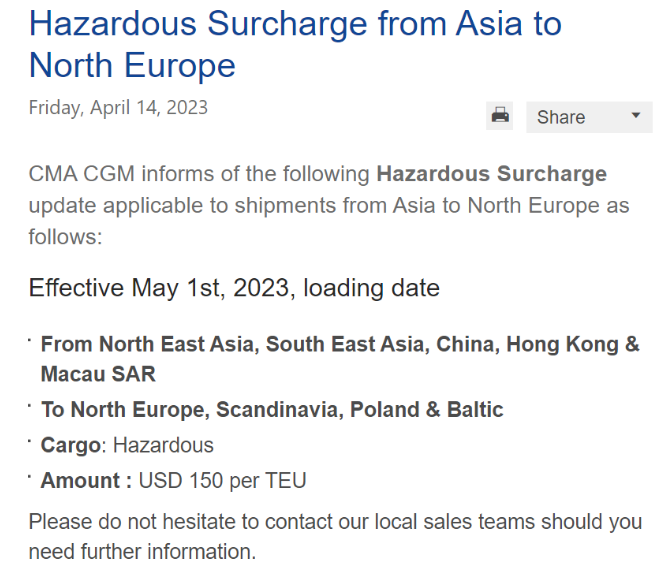Click the Macau SAR text
This screenshot has height=574, width=668.
click(x=98, y=374)
